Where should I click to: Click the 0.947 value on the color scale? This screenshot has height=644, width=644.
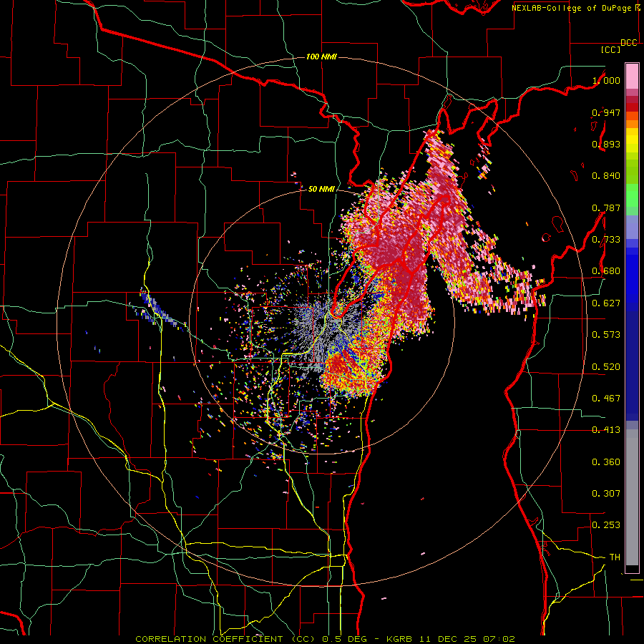coord(606,112)
